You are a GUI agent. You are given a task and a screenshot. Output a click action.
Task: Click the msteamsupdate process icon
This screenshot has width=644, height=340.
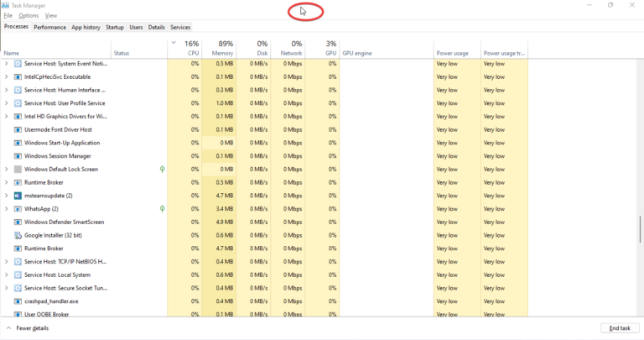coord(18,196)
